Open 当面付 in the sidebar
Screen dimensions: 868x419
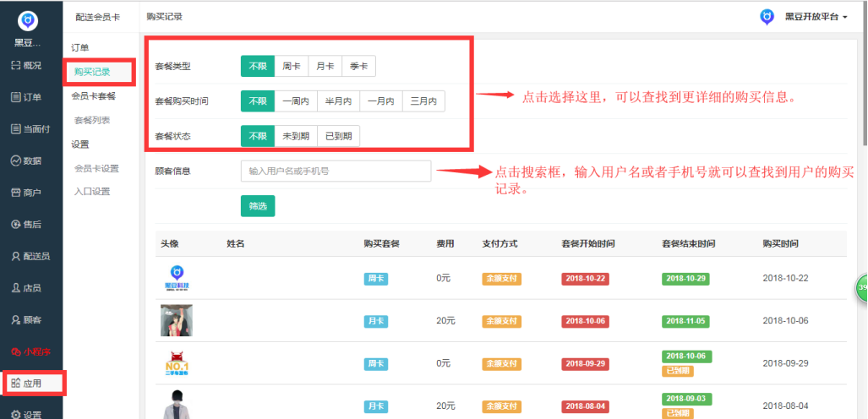coord(31,129)
